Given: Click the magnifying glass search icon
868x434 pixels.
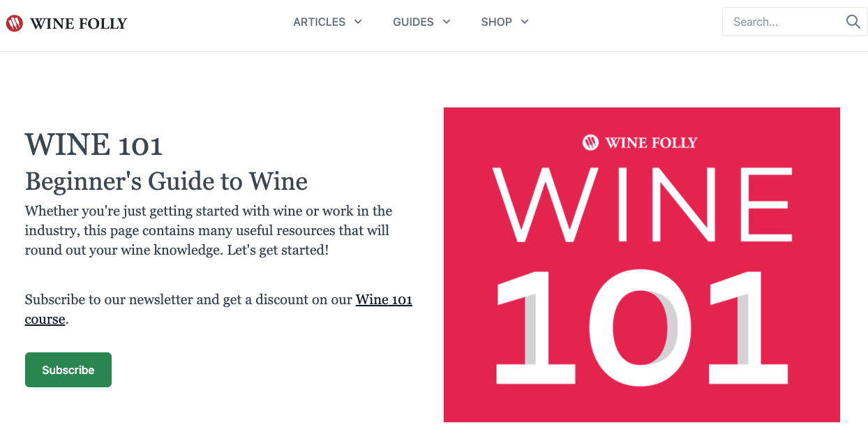Looking at the screenshot, I should 853,22.
